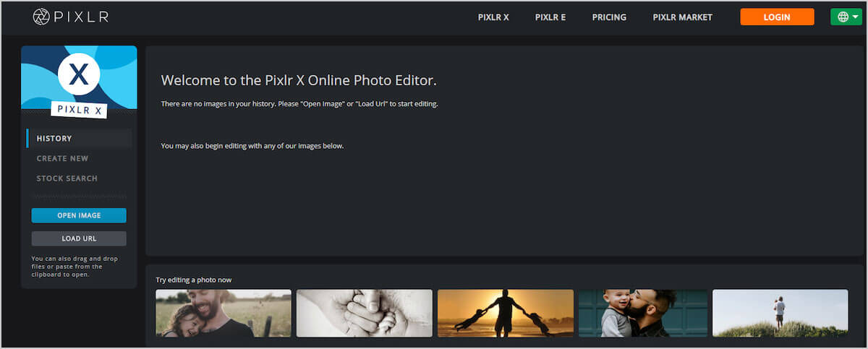Click the 'You may also begin editing' text
Viewport: 868px width, 349px height.
pyautogui.click(x=252, y=146)
